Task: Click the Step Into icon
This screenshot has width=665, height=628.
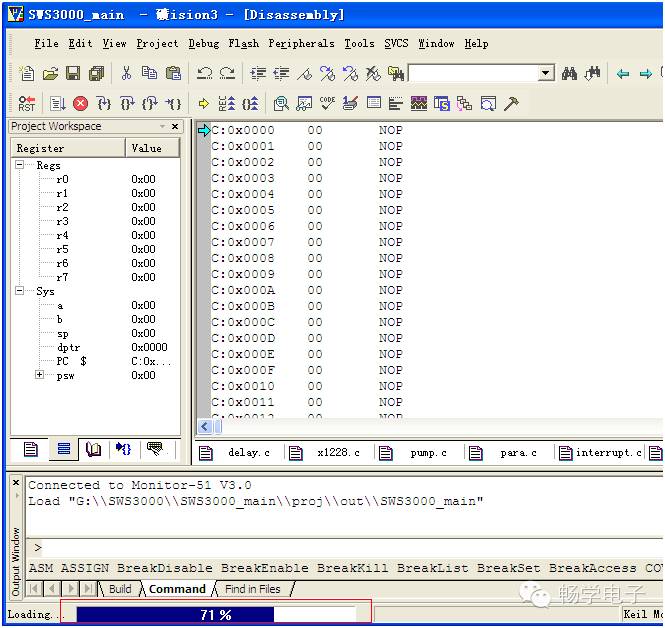Action: (x=103, y=104)
